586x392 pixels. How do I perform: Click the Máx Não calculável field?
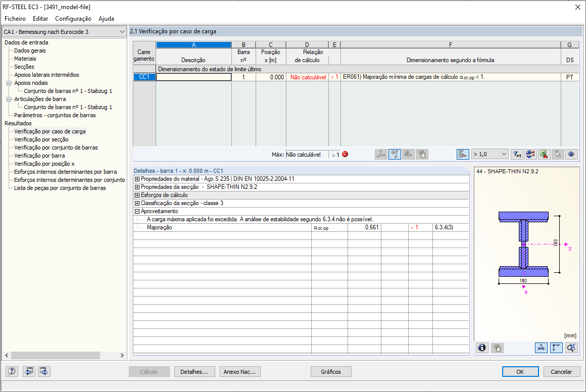[x=307, y=155]
